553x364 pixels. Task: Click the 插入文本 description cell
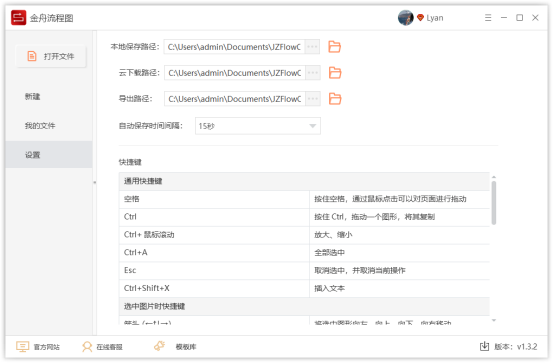[400, 289]
